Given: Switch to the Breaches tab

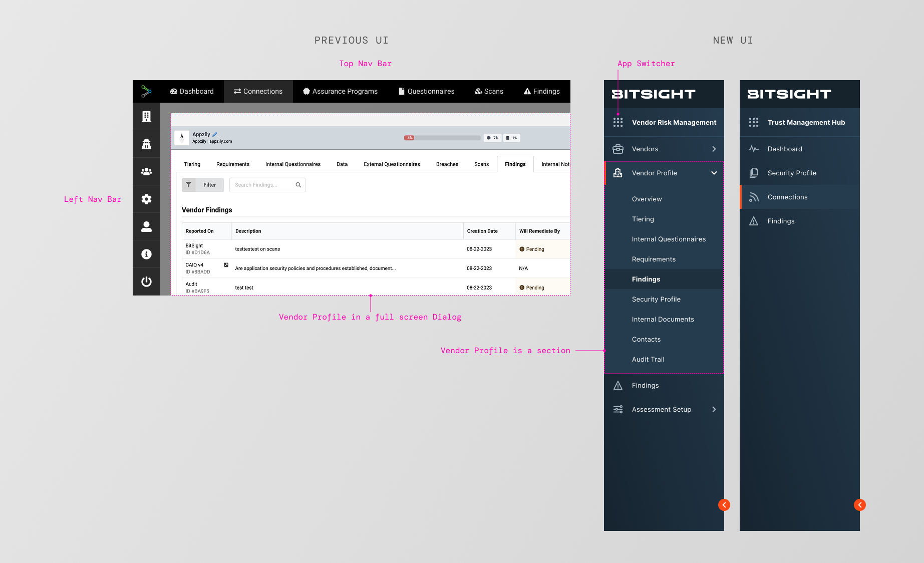Looking at the screenshot, I should tap(447, 164).
